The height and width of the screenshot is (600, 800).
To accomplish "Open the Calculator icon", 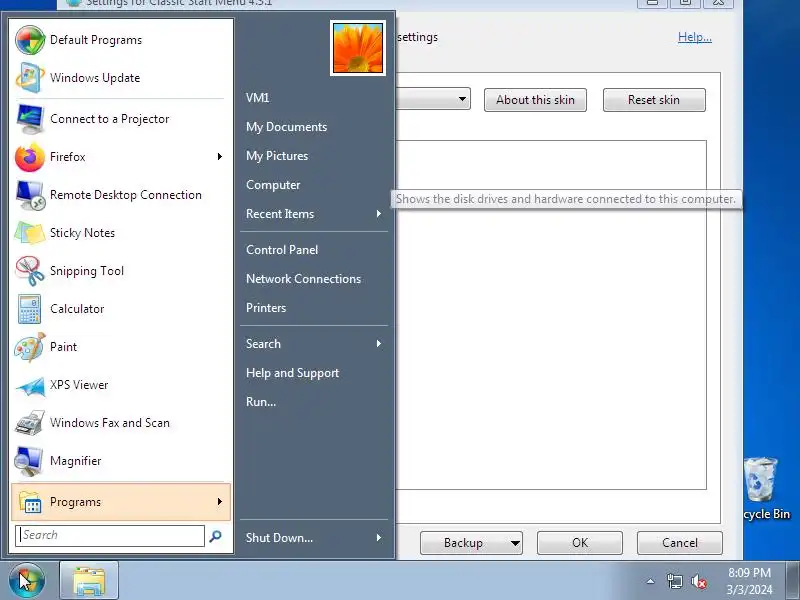I will (x=30, y=309).
